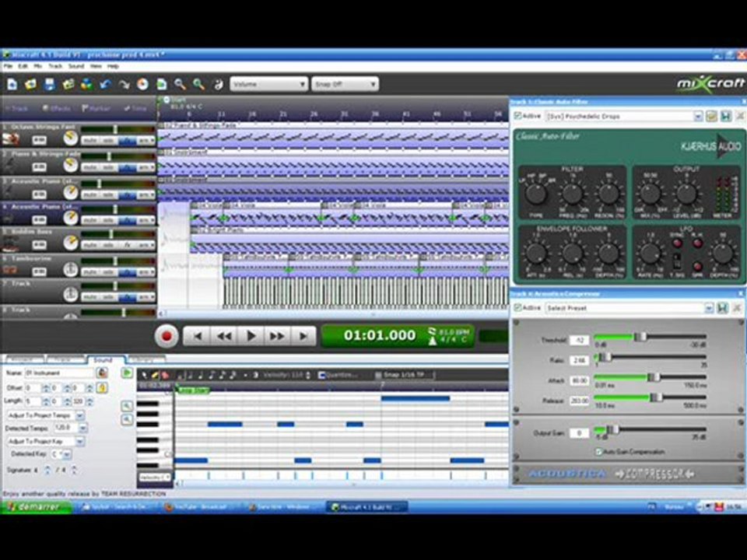Image resolution: width=747 pixels, height=560 pixels.
Task: Open Adjust To Project Tempo dropdown
Action: click(x=80, y=415)
